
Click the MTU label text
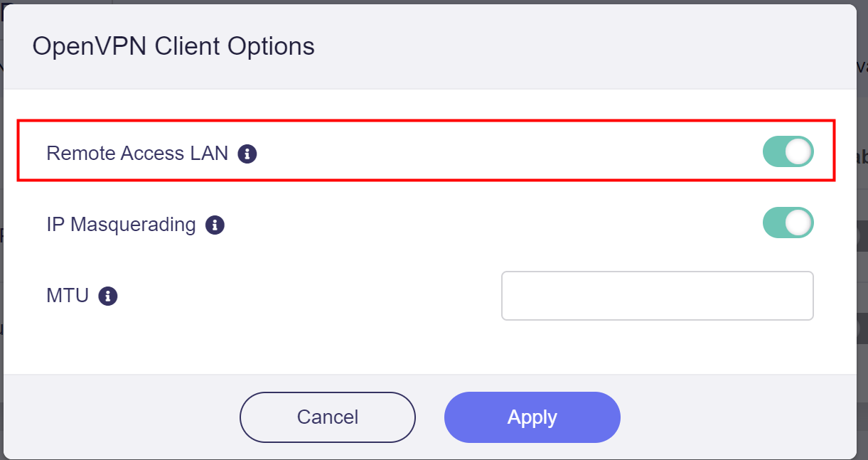[x=68, y=296]
